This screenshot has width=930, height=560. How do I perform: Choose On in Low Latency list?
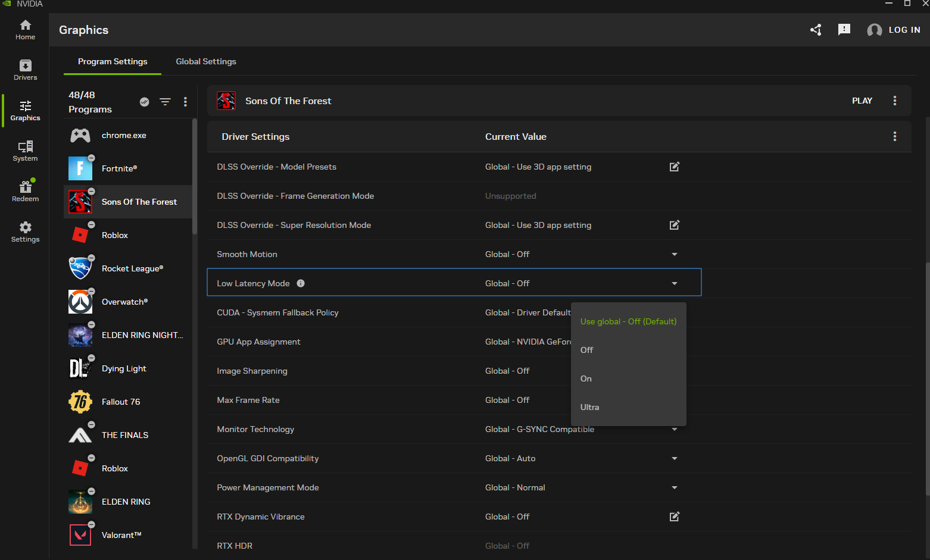pyautogui.click(x=628, y=378)
